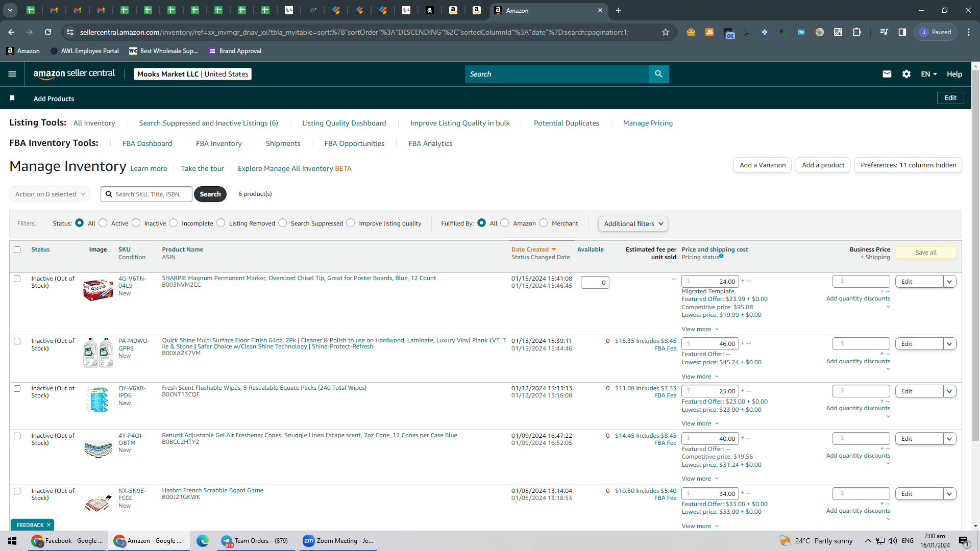Reload the page with the refresh icon
This screenshot has width=980, height=551.
click(48, 32)
